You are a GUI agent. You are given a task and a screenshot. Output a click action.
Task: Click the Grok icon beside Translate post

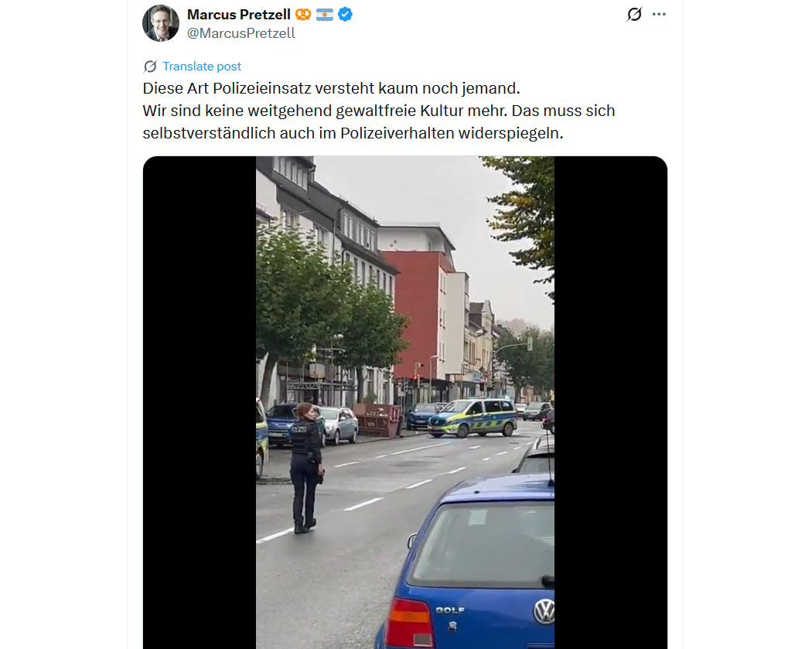click(150, 67)
